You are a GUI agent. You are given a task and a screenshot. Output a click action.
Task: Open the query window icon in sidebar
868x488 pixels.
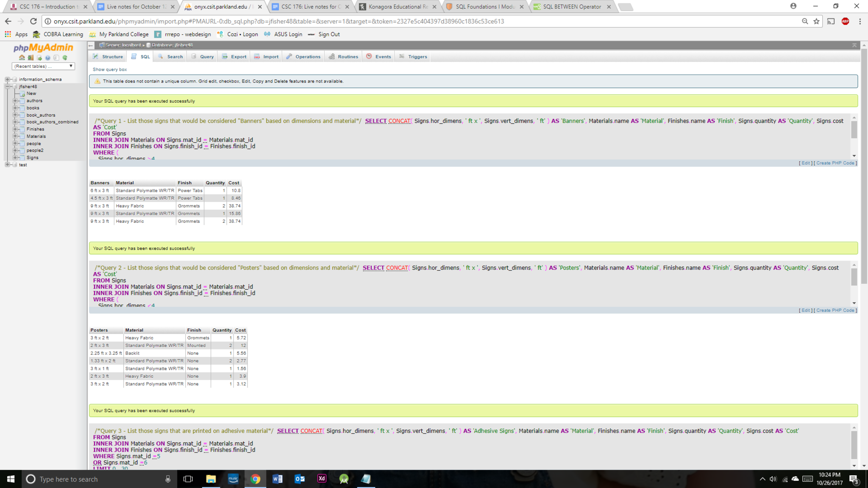[x=39, y=58]
